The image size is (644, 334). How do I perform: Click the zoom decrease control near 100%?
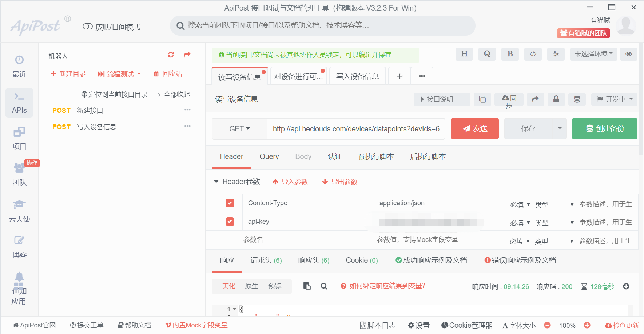(547, 325)
